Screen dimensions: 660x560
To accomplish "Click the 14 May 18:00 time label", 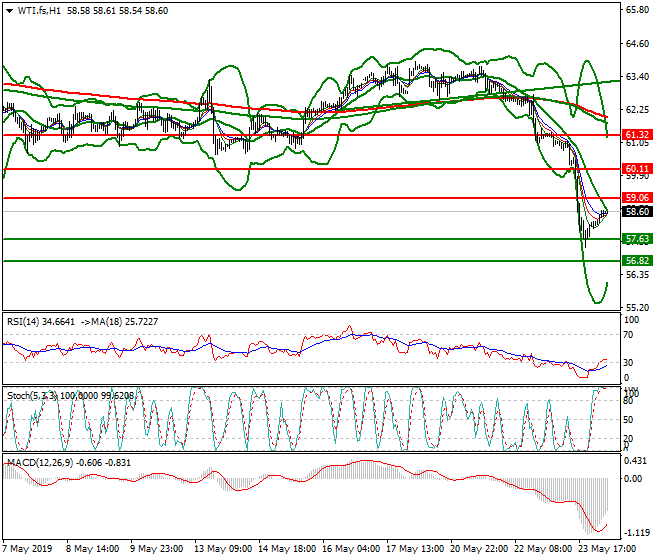I will coord(287,549).
